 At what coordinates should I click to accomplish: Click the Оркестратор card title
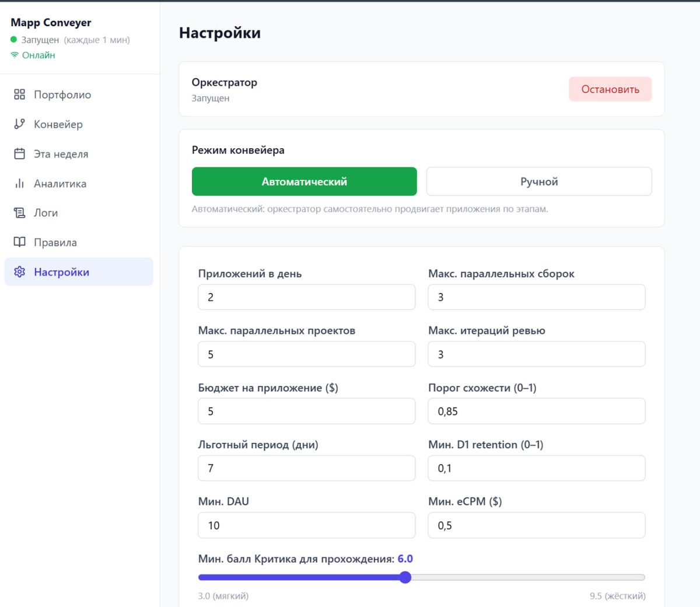tap(225, 82)
